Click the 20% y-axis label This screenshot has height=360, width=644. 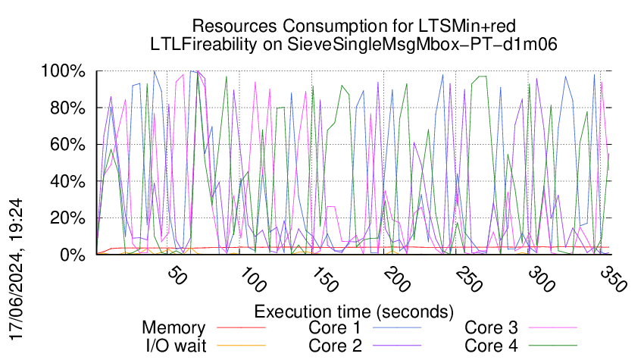(x=67, y=218)
